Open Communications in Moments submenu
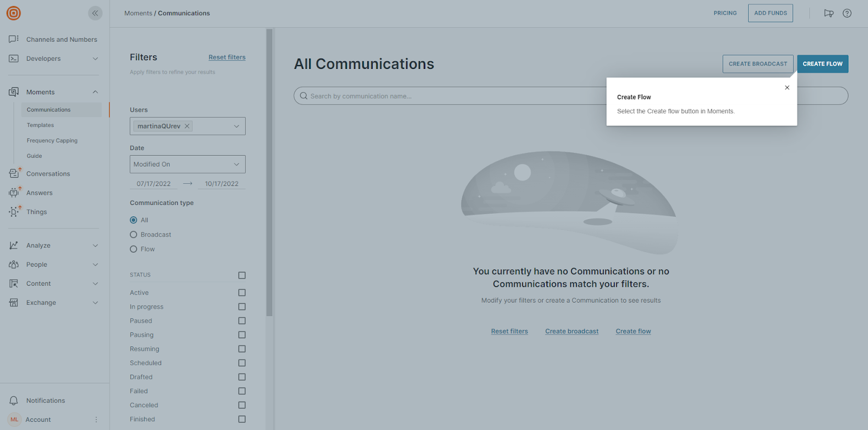 pyautogui.click(x=61, y=110)
